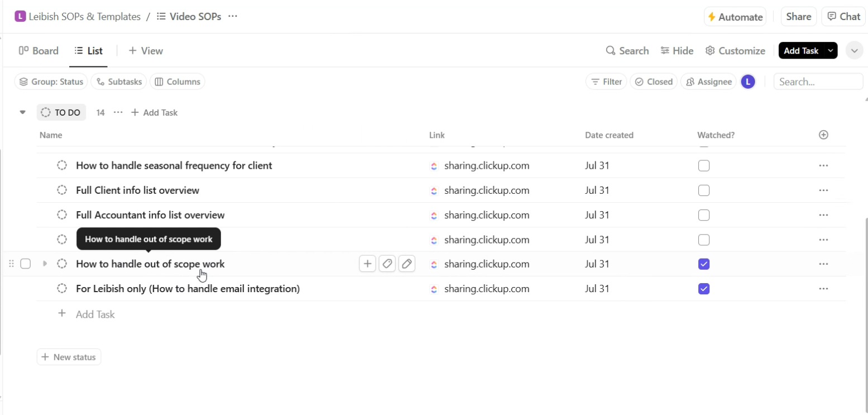Select the List view tab

(x=89, y=51)
